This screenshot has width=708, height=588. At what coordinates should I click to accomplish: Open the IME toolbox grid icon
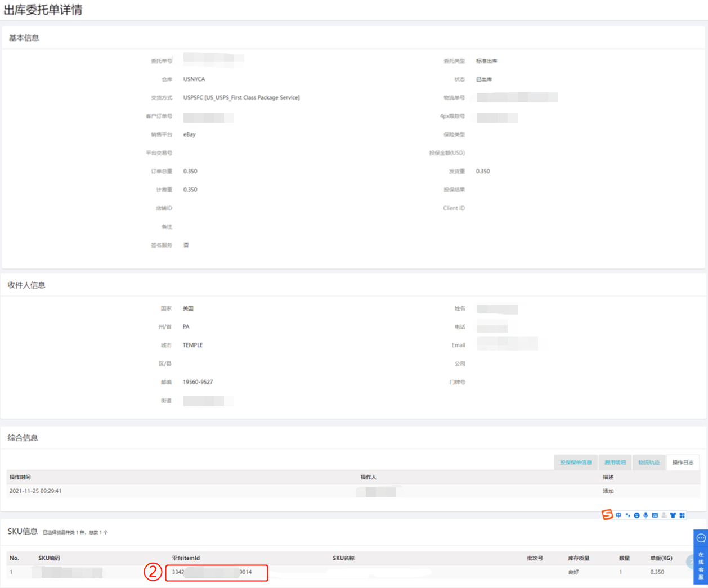[682, 515]
